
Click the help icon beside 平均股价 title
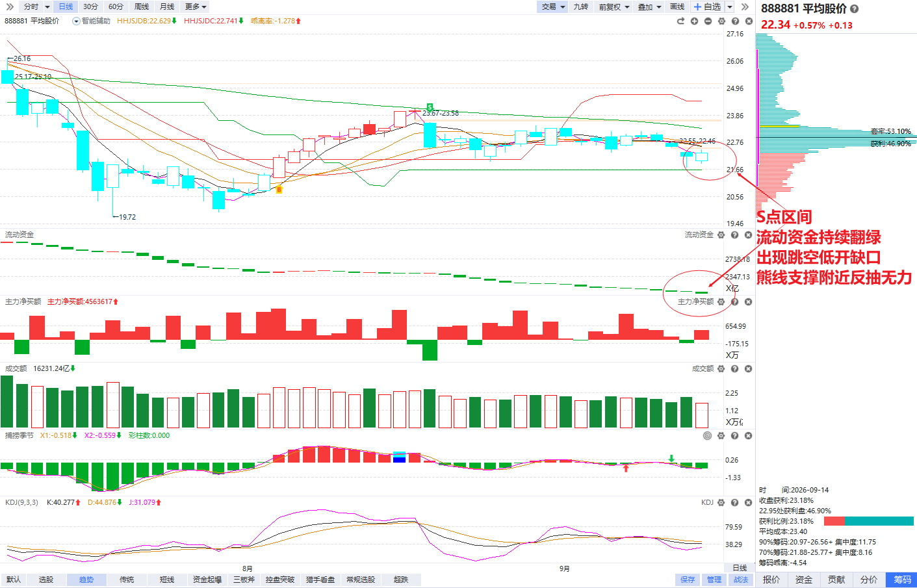(855, 9)
